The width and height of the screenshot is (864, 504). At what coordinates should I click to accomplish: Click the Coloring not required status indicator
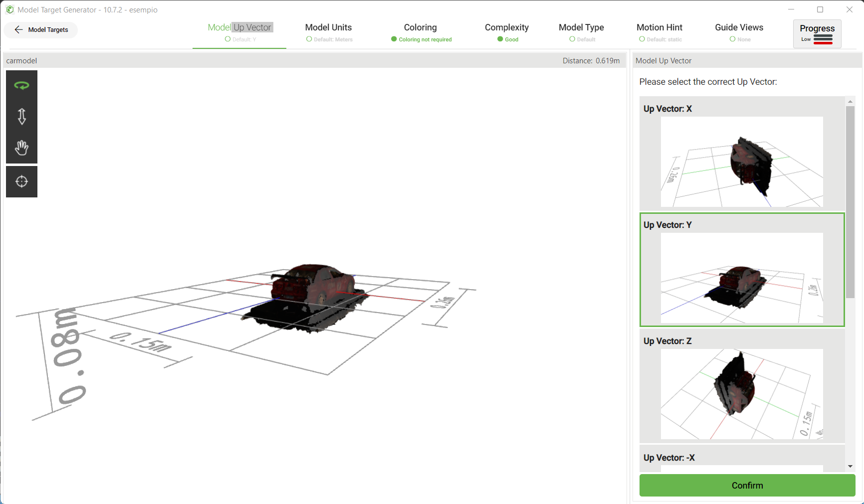coord(421,39)
